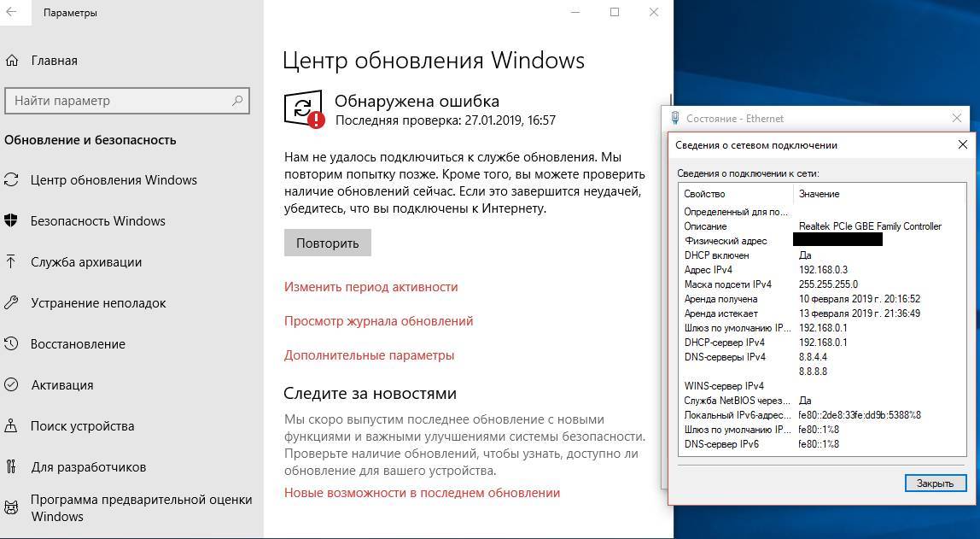Close the Сведения о сетевом подключении dialog
980x539 pixels.
[x=963, y=145]
